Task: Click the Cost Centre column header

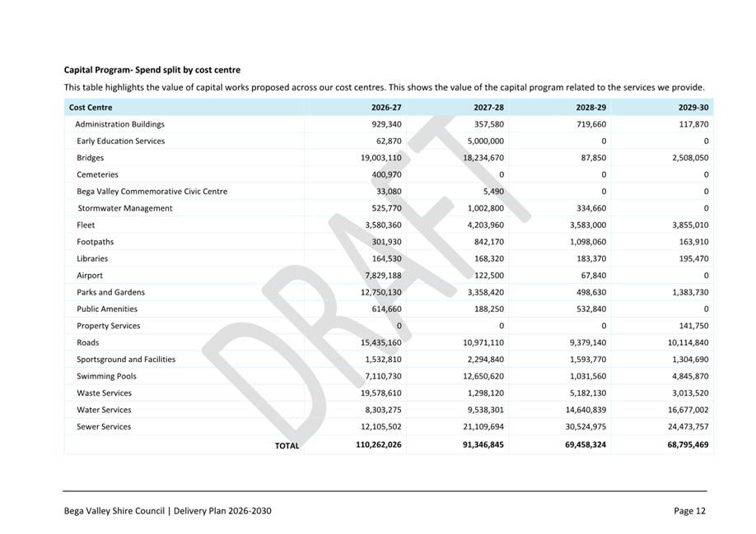Action: 91,108
